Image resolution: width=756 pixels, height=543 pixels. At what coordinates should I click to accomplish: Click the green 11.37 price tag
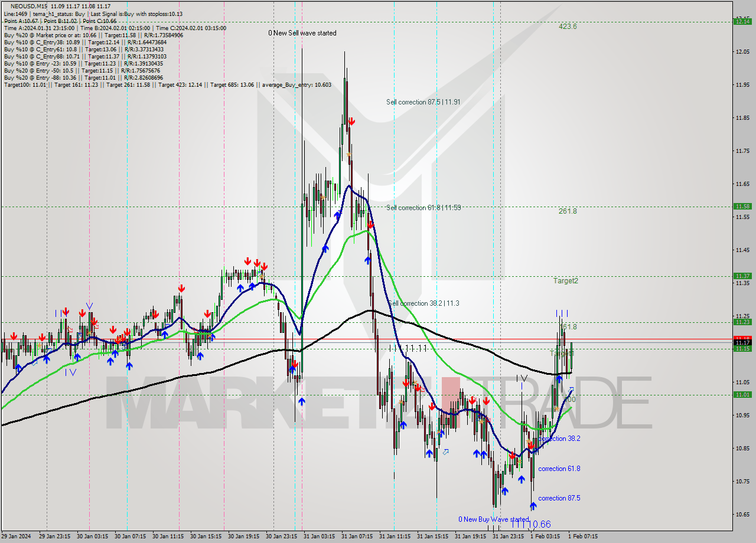click(742, 276)
